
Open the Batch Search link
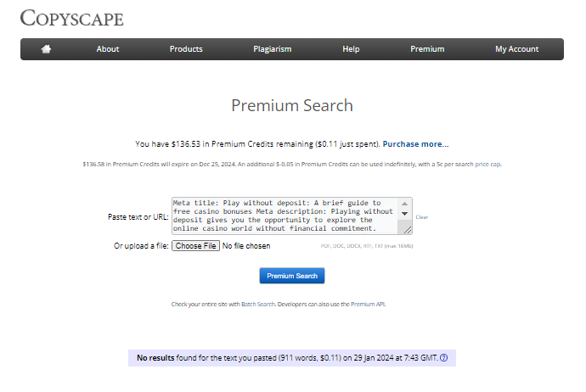point(258,305)
